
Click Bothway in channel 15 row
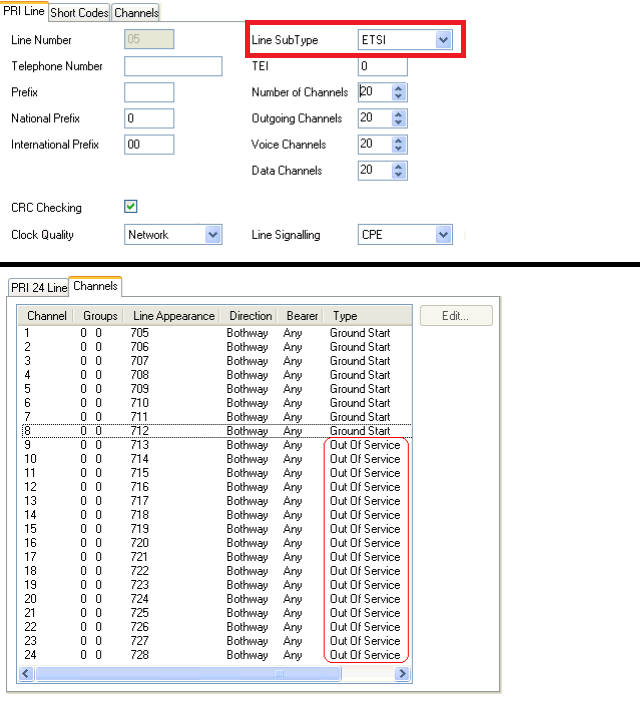[x=247, y=529]
